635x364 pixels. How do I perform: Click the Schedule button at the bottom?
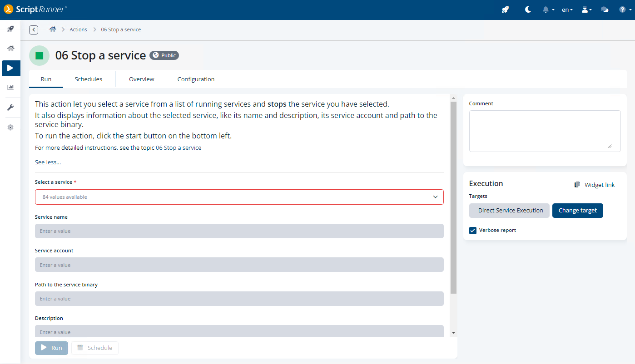point(95,348)
